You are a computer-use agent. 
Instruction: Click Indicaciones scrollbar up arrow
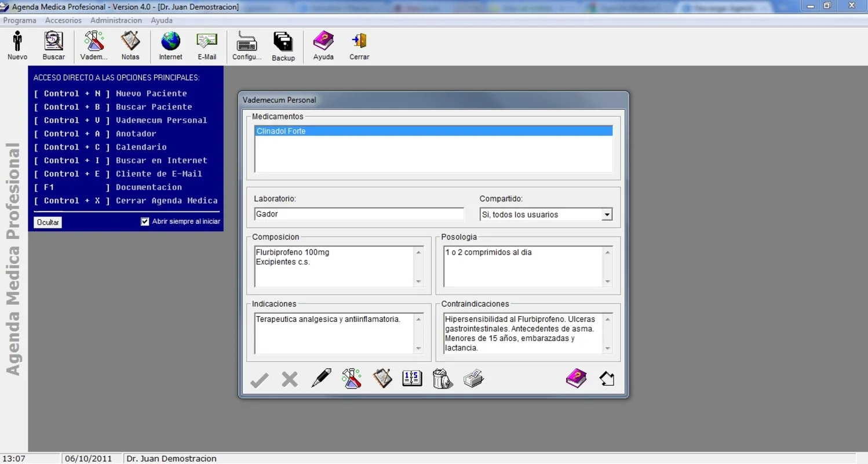click(x=418, y=319)
